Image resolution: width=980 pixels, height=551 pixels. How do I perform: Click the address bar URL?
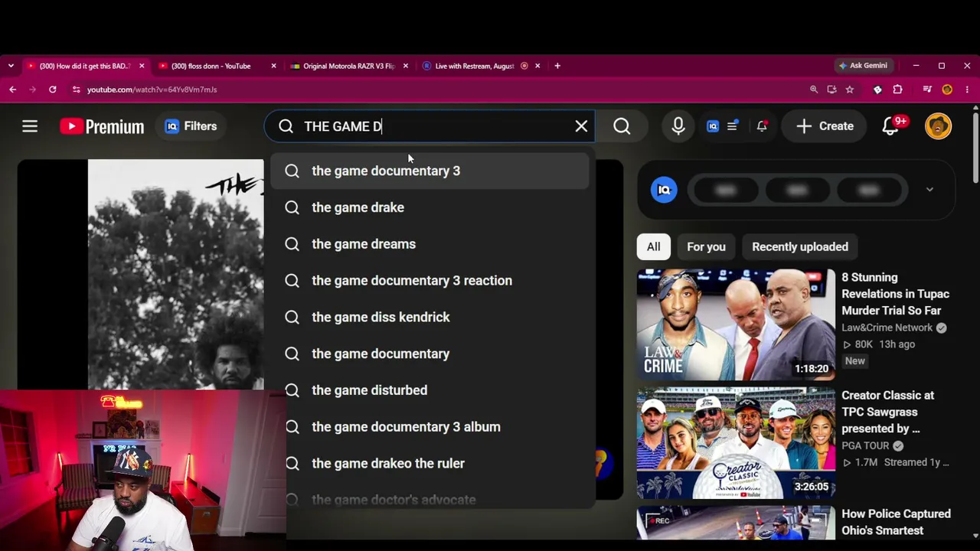[x=152, y=90]
